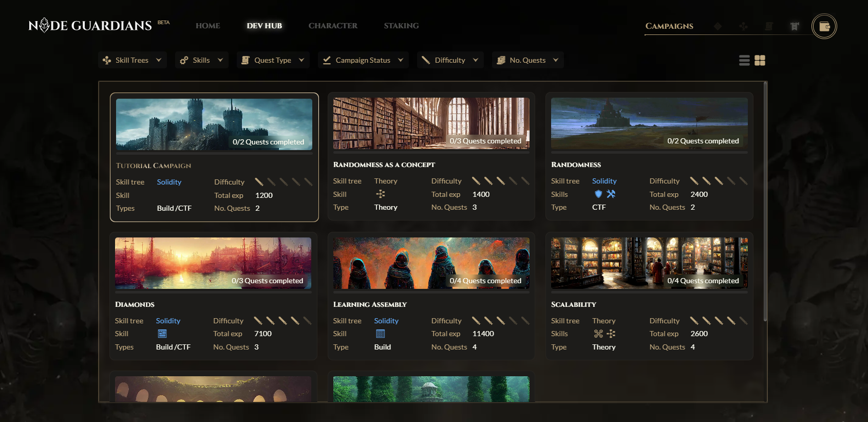Click total exp value 11400
The image size is (868, 422).
coord(483,334)
